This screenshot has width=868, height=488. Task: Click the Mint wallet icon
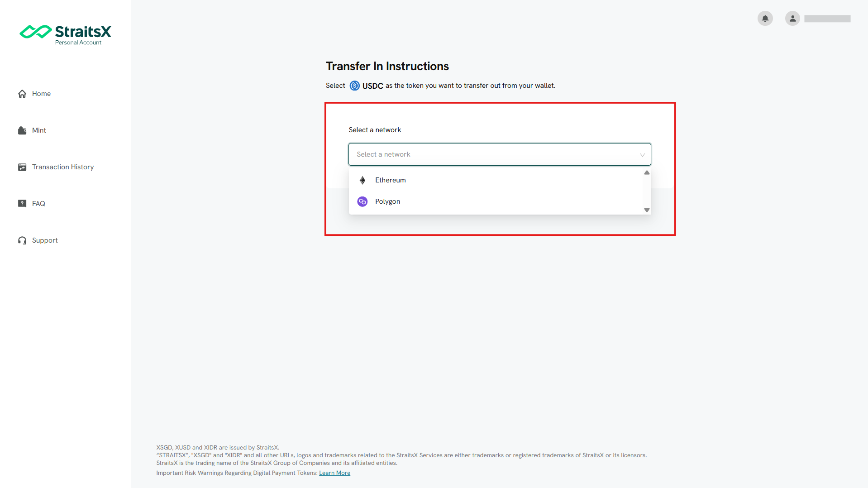[22, 130]
